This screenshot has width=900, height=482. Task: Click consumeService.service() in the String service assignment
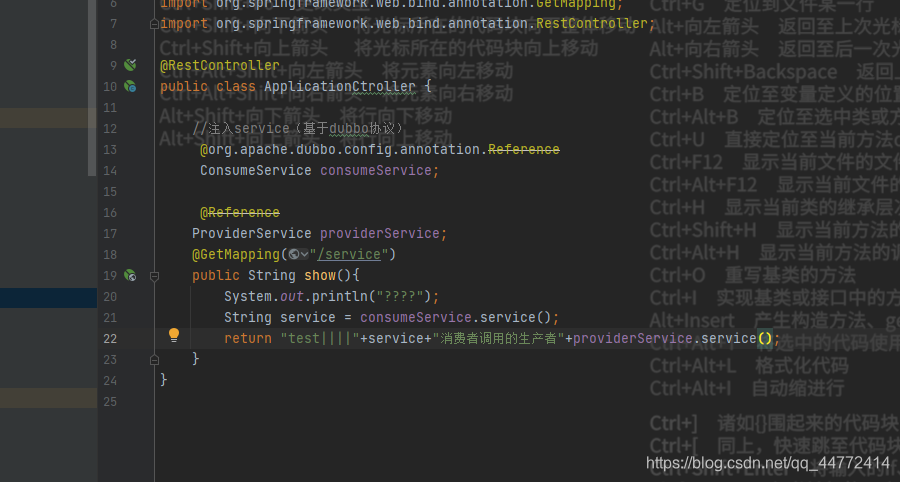point(456,317)
